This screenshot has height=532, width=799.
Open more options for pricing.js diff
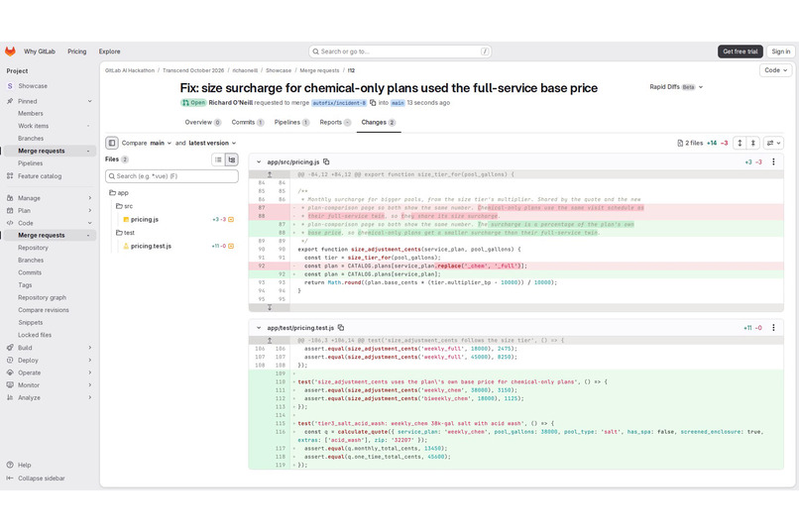point(773,161)
